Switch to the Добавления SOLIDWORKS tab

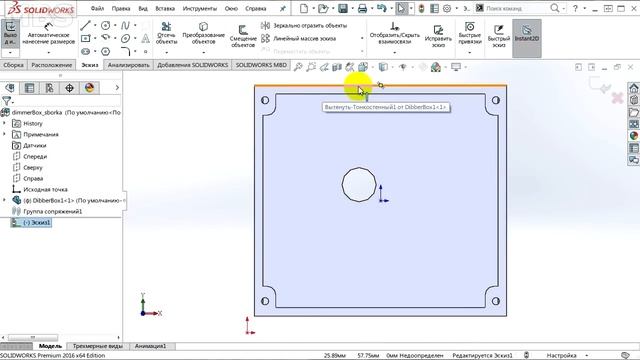[x=193, y=65]
